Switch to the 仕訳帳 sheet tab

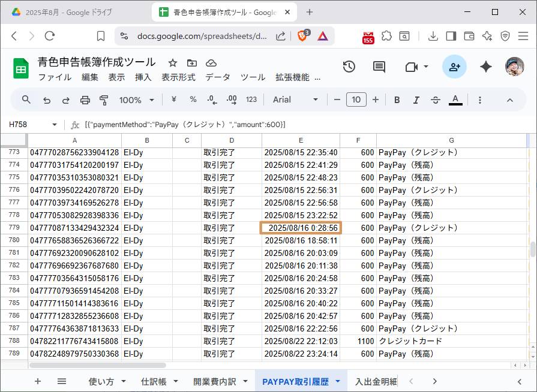[159, 381]
